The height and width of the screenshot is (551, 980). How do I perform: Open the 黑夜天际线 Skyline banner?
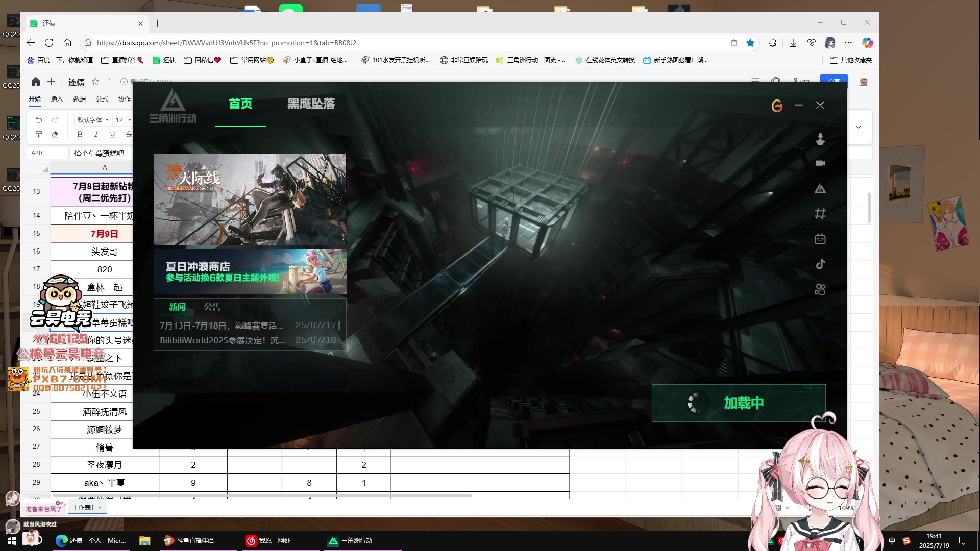(x=250, y=199)
